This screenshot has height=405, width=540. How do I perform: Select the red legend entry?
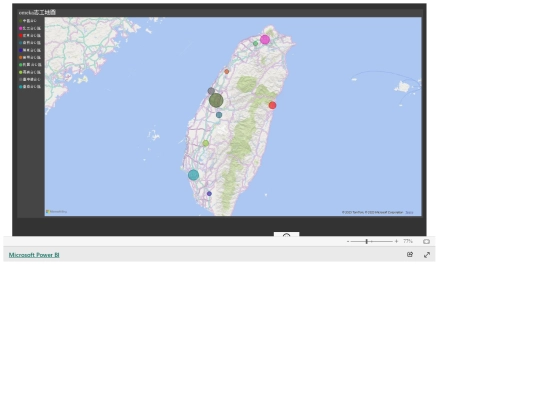30,35
